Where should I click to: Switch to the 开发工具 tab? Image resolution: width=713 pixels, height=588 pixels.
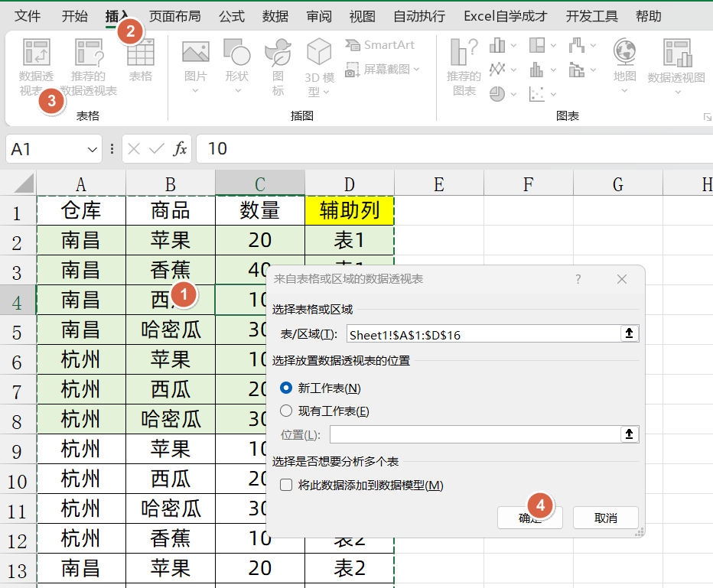click(591, 16)
